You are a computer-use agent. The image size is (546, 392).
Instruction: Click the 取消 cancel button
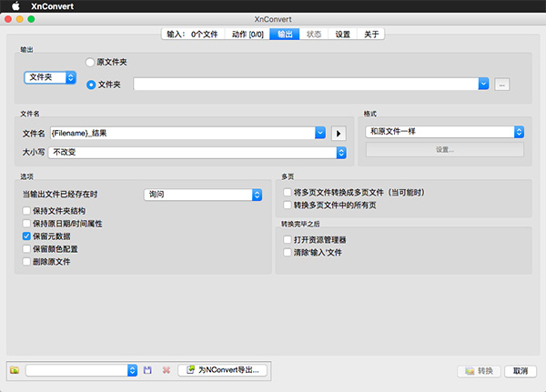(x=521, y=371)
